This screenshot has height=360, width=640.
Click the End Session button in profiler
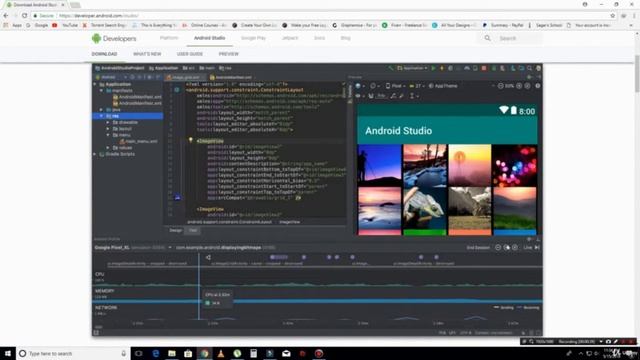tap(478, 248)
